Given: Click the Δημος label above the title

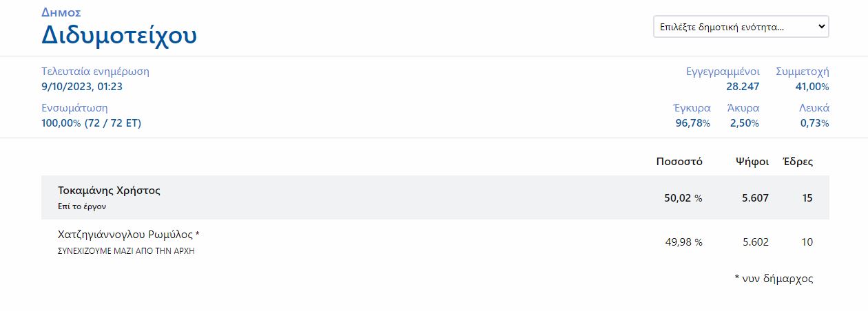Looking at the screenshot, I should point(61,12).
